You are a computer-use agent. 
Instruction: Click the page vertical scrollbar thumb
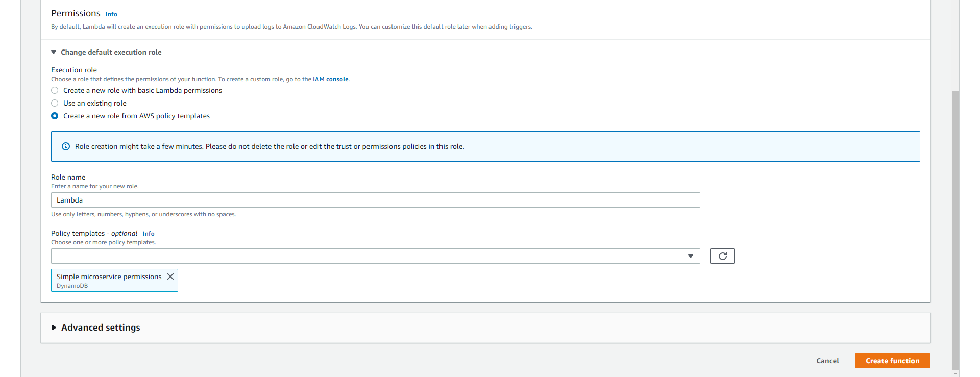[955, 230]
